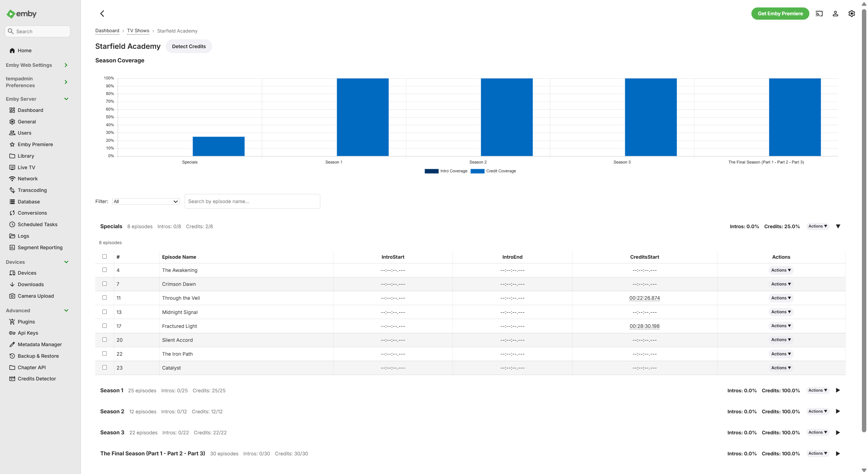Open Actions menu for Crimson Dawn row
The width and height of the screenshot is (868, 474).
[x=781, y=284]
